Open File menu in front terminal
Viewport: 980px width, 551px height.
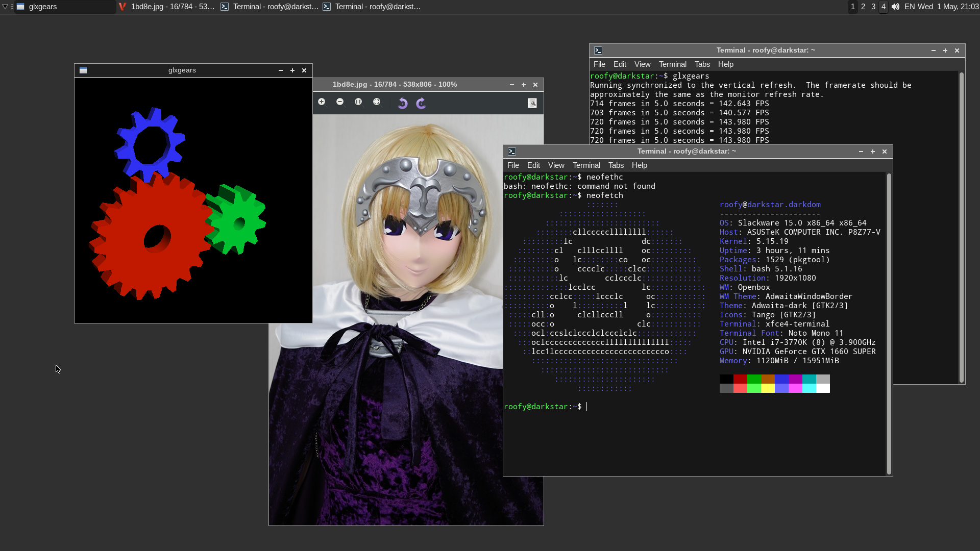[513, 165]
